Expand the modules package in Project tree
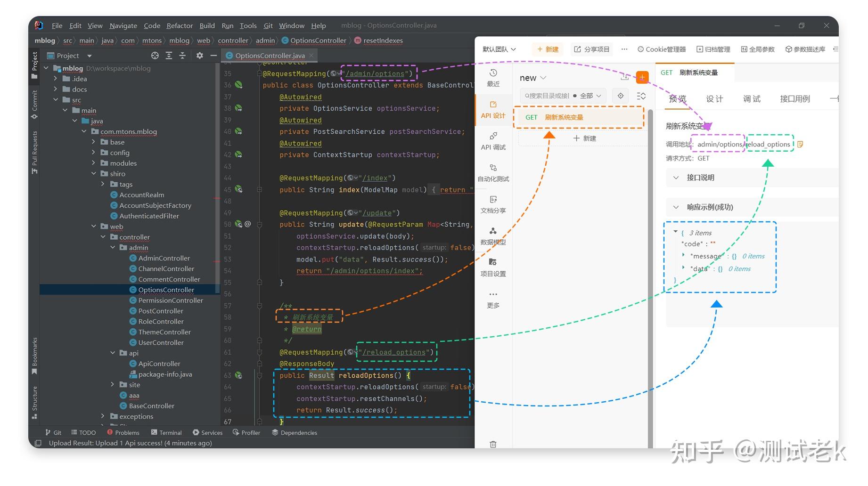 point(93,163)
